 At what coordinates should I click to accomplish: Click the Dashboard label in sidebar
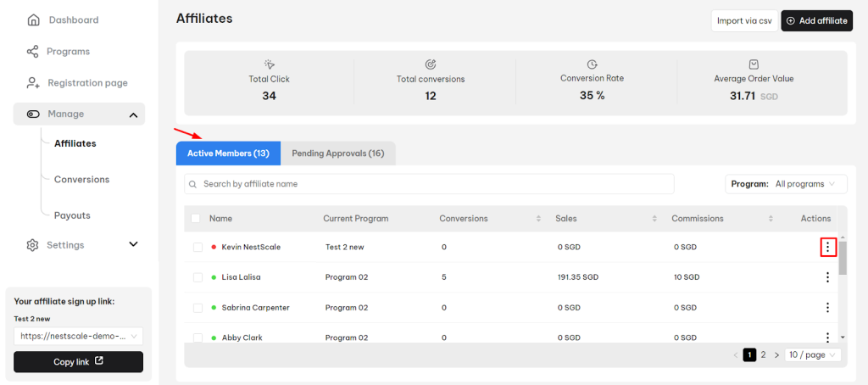click(74, 20)
